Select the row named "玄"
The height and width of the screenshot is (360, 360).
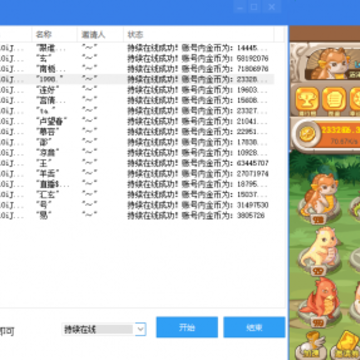point(137,58)
